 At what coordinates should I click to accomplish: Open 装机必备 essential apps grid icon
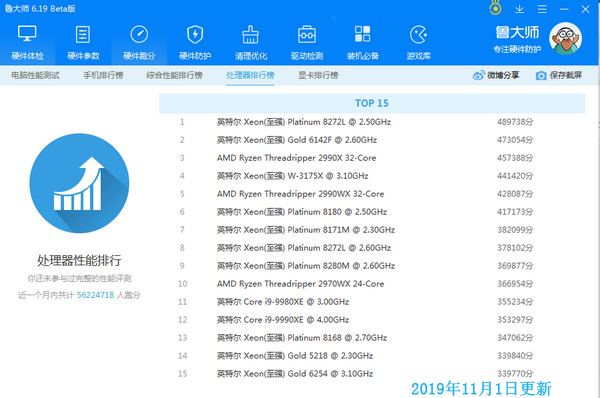362,34
